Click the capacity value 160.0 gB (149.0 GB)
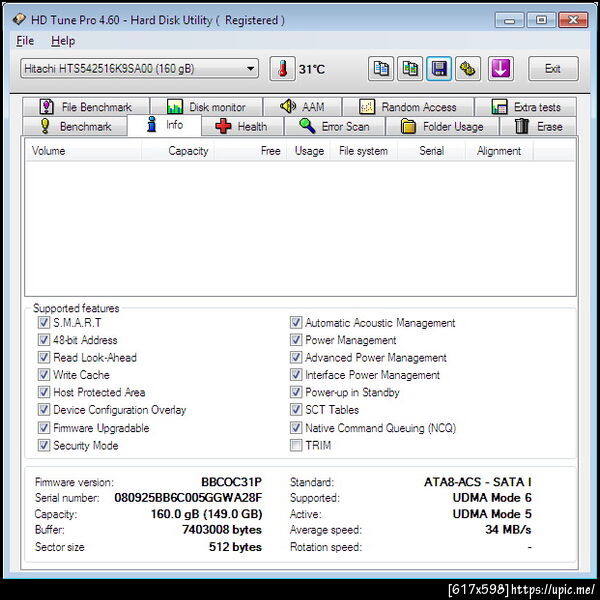 click(207, 514)
